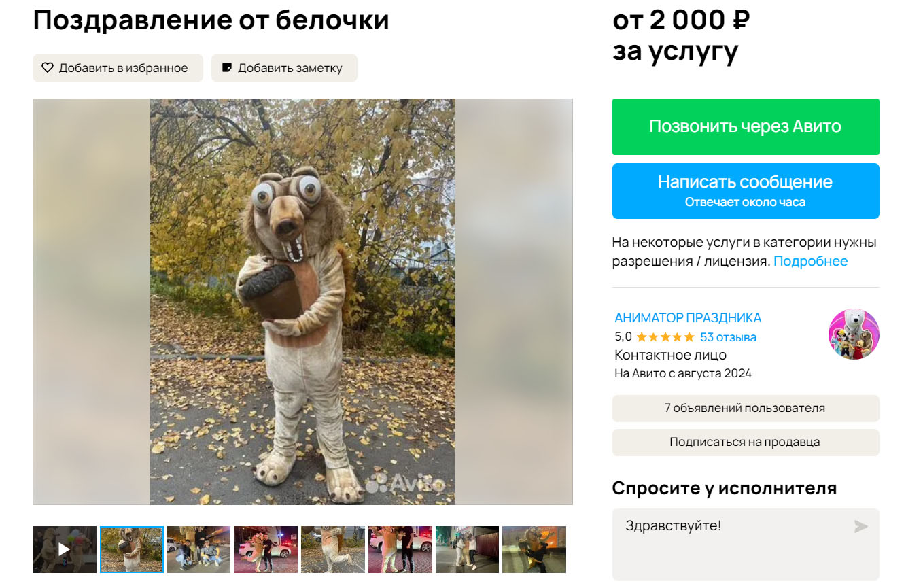Screen dimensions: 923x588
Task: Select the fifth thumbnail of squirrel outdoors
Action: [333, 549]
